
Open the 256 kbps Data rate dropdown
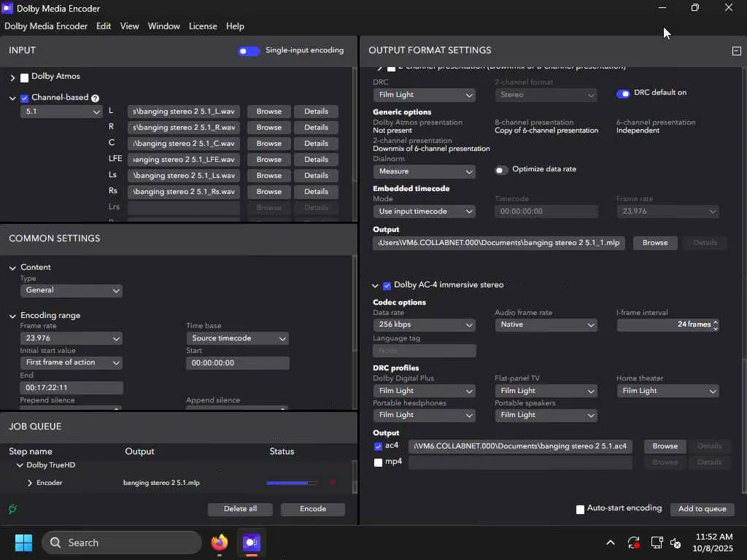click(x=424, y=324)
